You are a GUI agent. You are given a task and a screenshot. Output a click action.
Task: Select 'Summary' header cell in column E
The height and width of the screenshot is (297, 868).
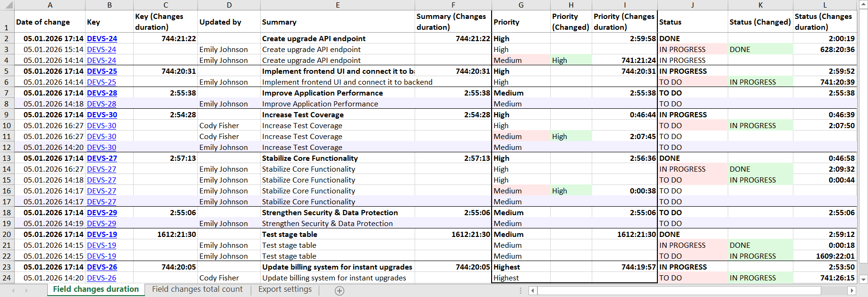pyautogui.click(x=338, y=22)
